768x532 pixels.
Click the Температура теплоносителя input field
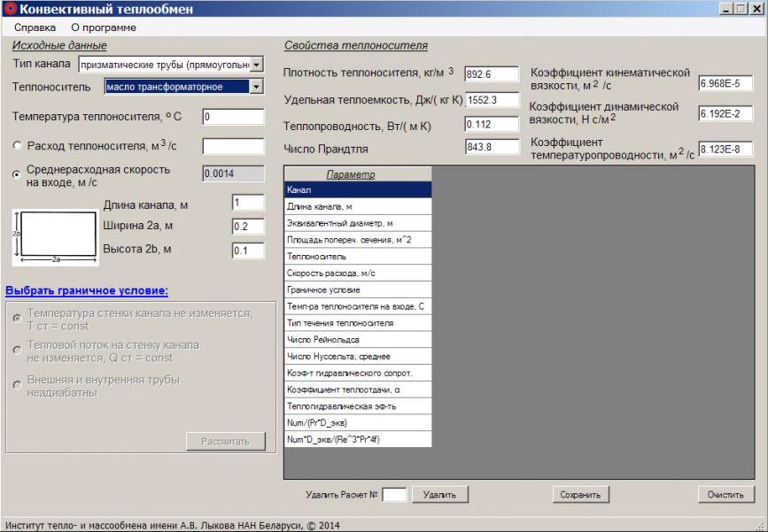point(233,117)
